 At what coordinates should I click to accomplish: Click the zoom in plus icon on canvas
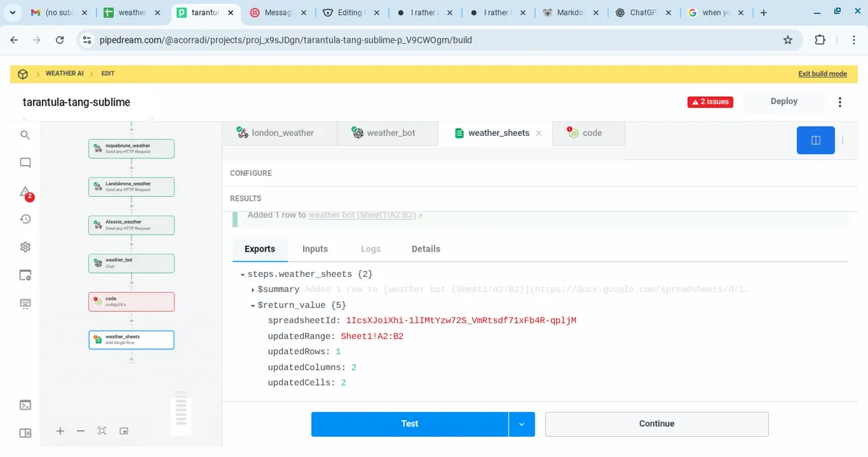pyautogui.click(x=60, y=431)
